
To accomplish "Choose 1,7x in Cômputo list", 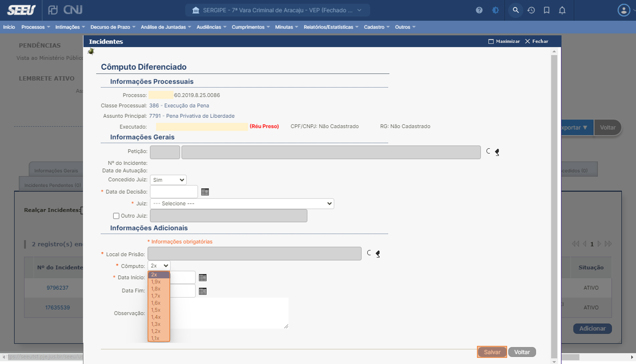I will [x=159, y=296].
